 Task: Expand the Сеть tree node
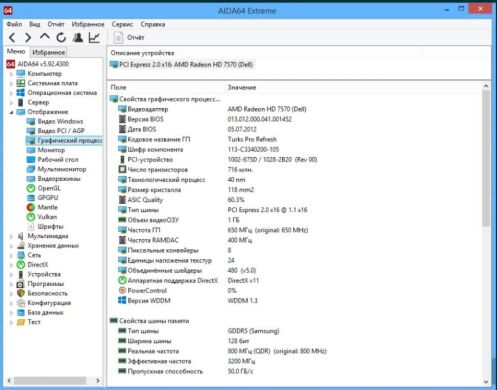11,255
